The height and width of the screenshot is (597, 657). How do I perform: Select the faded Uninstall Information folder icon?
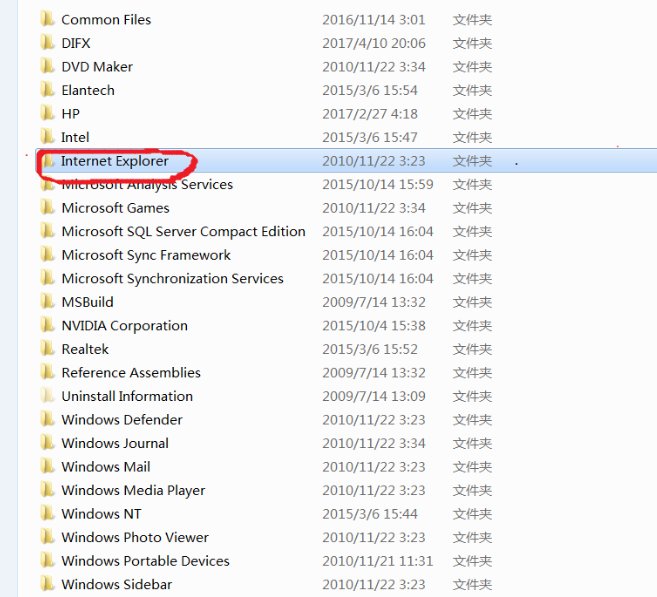coord(48,395)
